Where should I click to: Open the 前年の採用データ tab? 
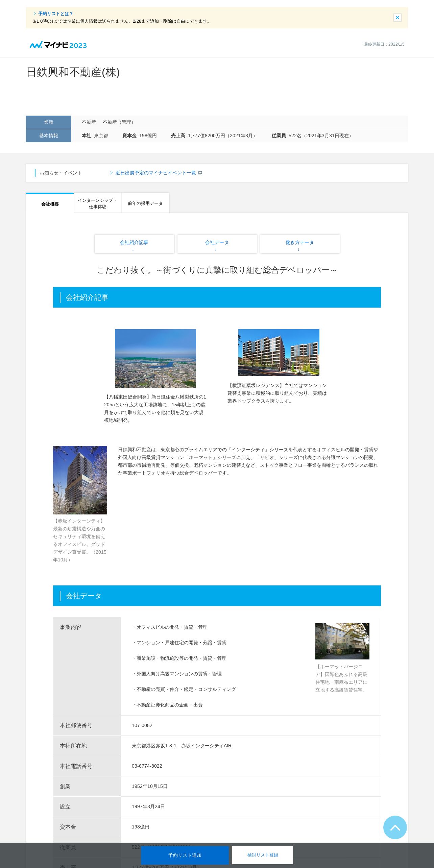point(145,203)
